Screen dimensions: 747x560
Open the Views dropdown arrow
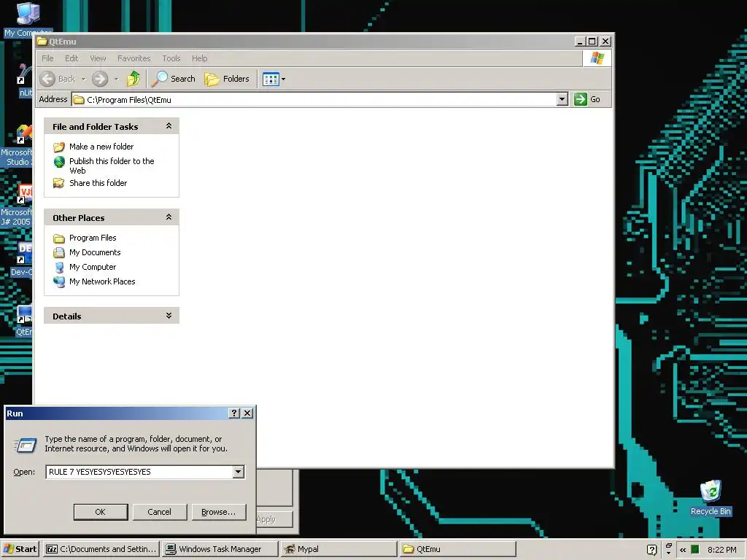tap(284, 79)
